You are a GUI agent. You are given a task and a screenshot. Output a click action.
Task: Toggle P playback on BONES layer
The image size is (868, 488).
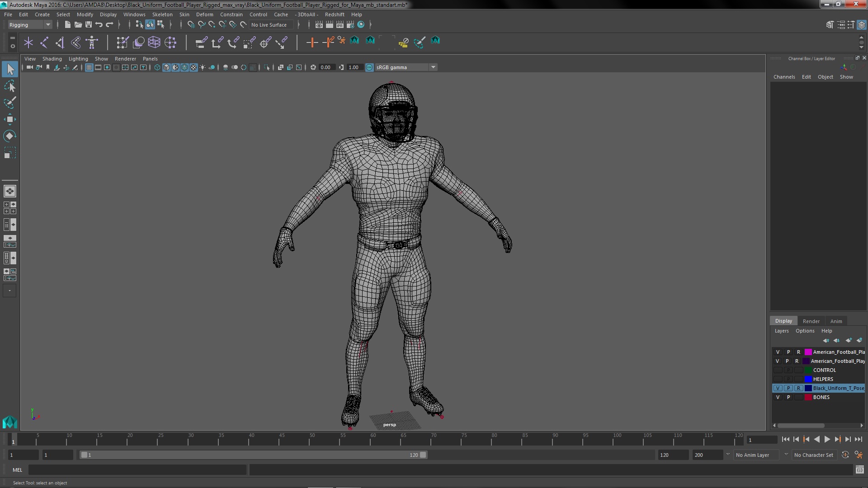788,397
